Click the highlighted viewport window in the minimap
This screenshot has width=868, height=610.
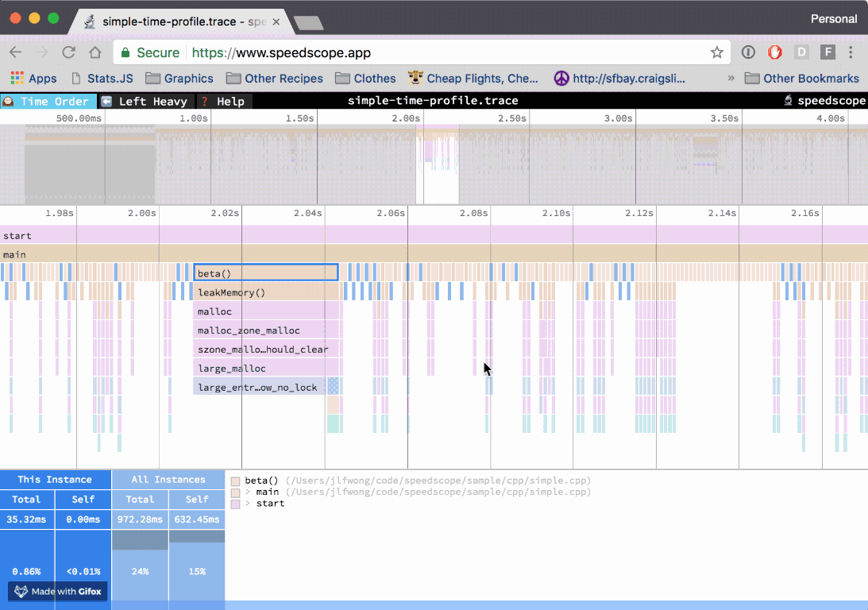438,164
